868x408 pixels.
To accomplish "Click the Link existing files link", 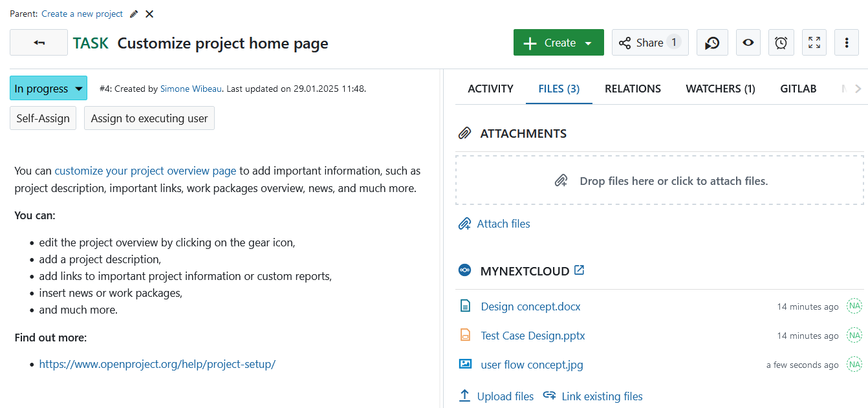I will point(602,396).
